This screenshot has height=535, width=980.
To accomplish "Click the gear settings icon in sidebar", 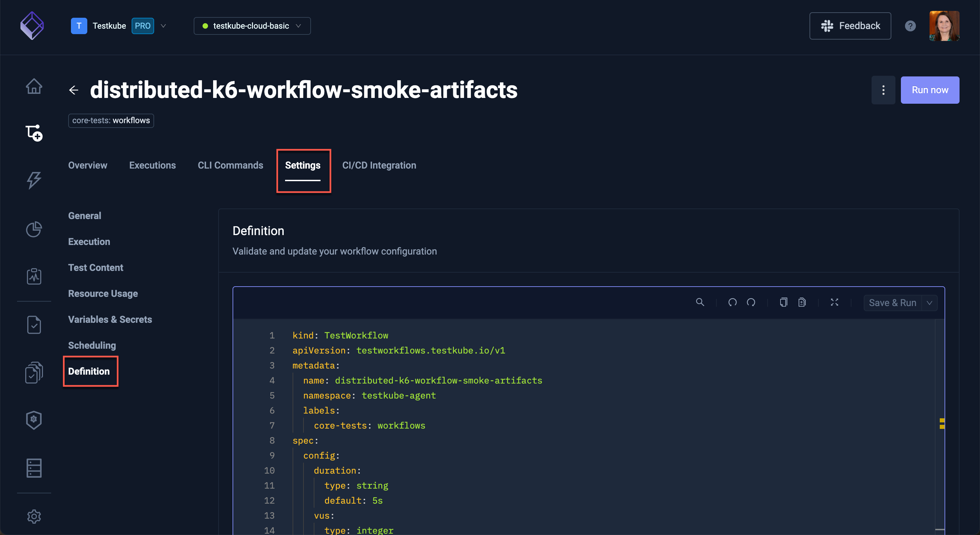I will (x=34, y=516).
